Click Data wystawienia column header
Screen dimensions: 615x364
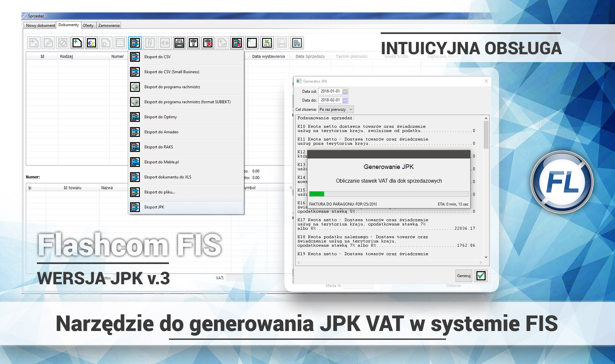point(269,57)
